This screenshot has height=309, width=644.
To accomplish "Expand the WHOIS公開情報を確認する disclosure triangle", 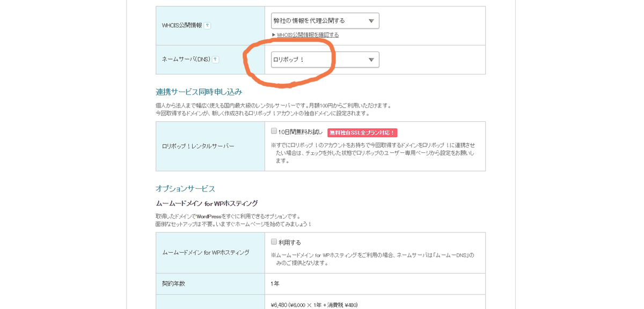I will pos(273,34).
